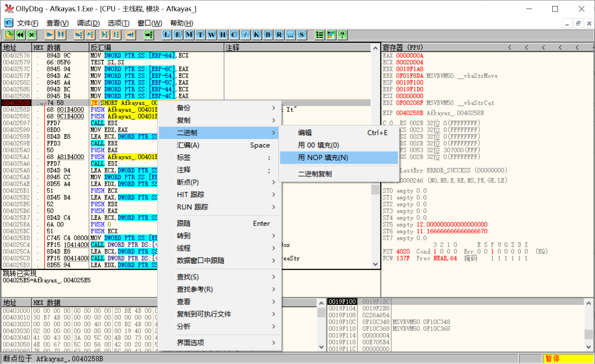
Task: Expand the RUN 跟踪 submenu
Action: click(219, 207)
